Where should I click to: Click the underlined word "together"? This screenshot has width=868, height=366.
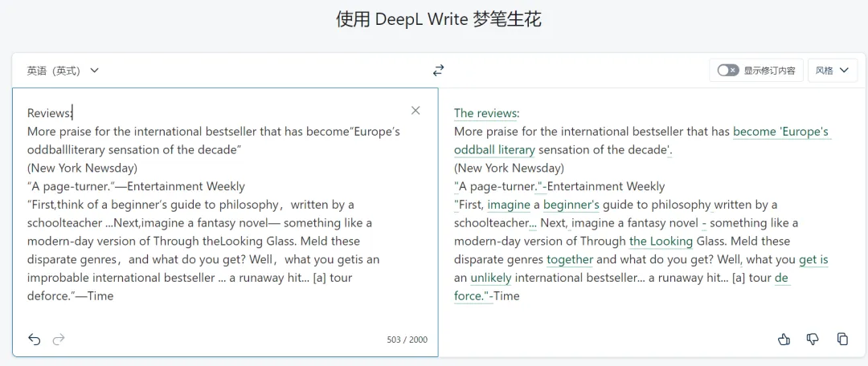pos(570,259)
